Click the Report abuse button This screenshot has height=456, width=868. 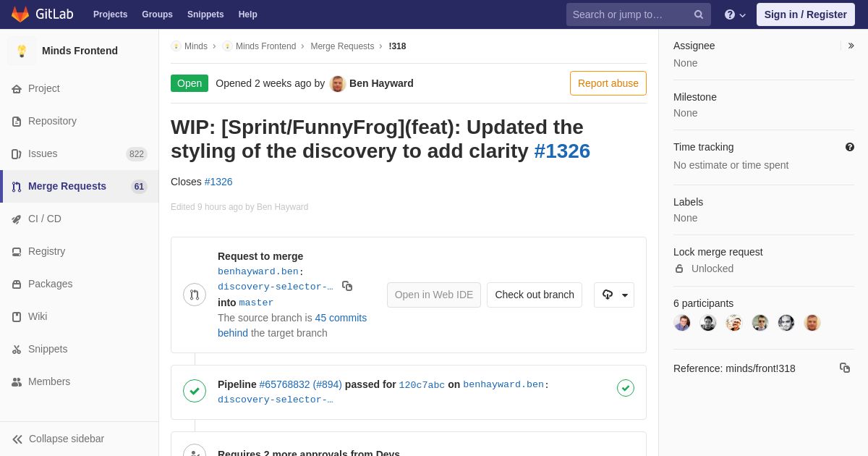tap(608, 83)
